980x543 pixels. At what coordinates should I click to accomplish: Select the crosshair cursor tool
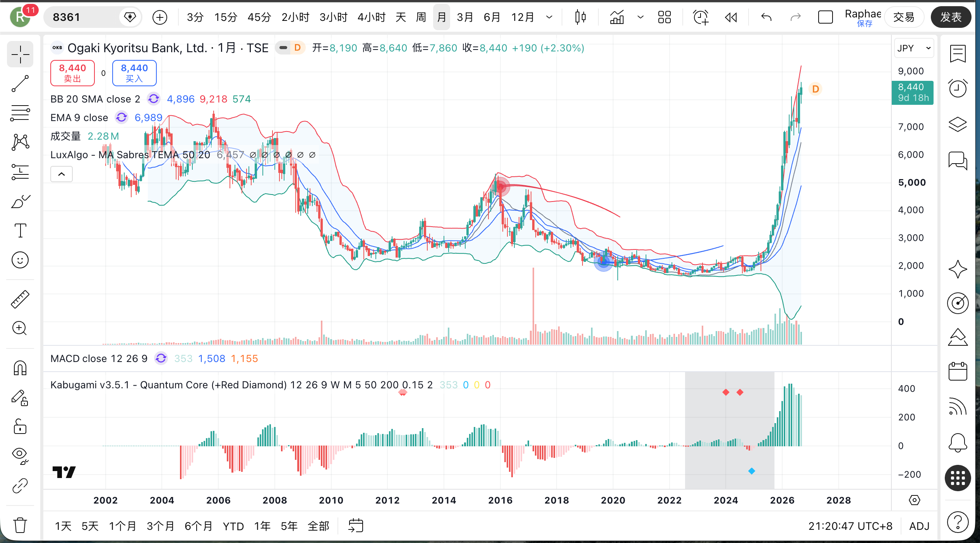(20, 55)
